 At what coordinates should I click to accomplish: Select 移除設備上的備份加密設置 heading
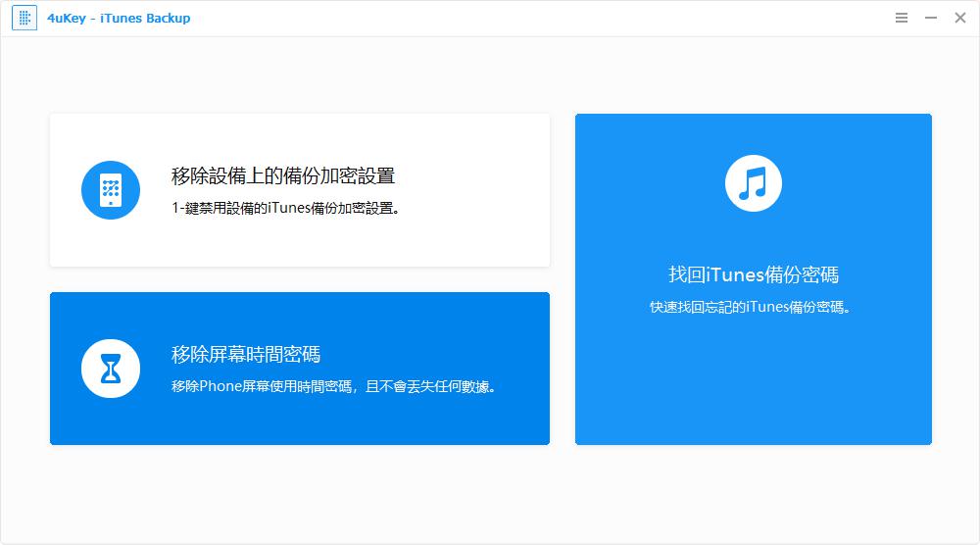coord(283,175)
